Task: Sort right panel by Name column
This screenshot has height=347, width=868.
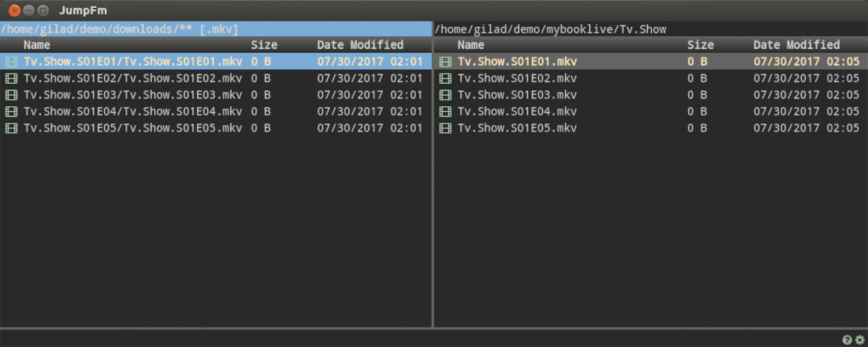Action: [x=472, y=45]
